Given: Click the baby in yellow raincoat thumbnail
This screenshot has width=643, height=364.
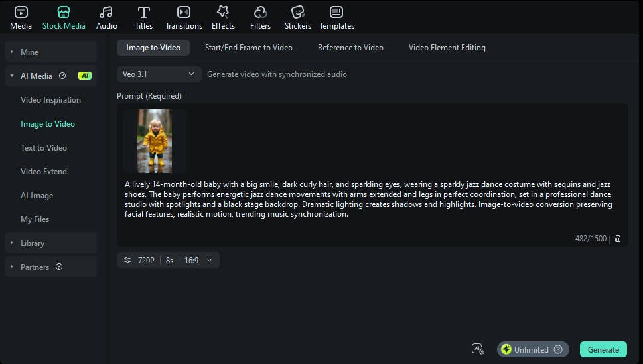Looking at the screenshot, I should click(x=155, y=141).
